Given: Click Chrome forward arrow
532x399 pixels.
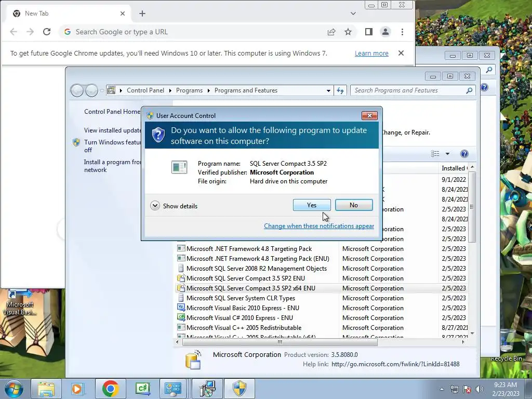Looking at the screenshot, I should [30, 32].
